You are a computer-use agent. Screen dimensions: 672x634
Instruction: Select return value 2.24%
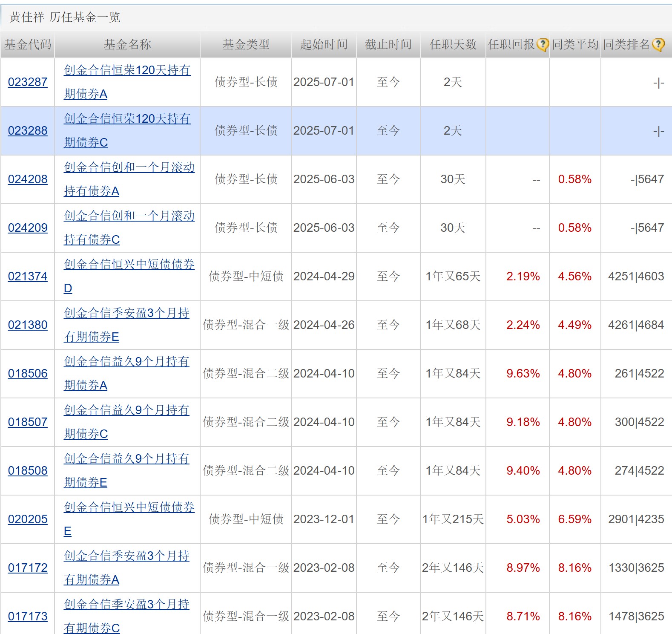click(523, 325)
